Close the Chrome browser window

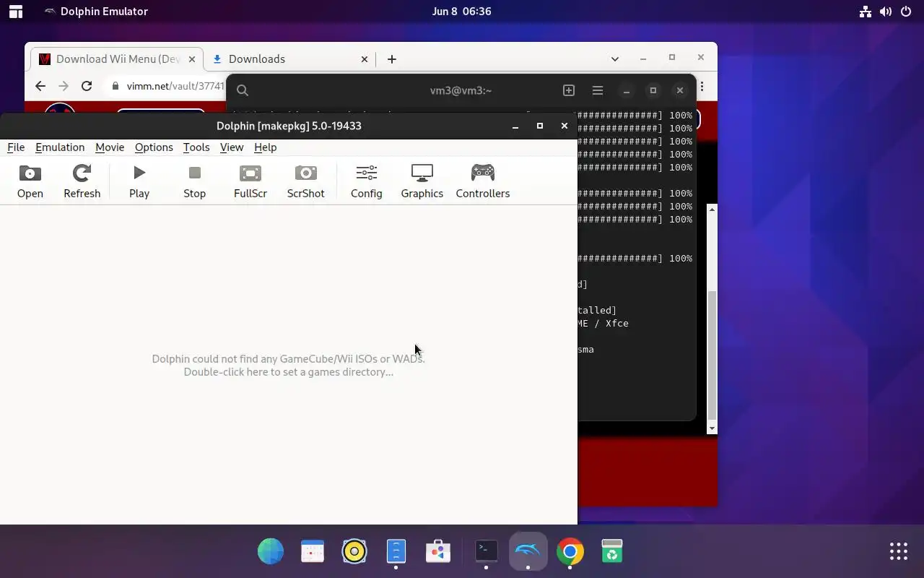click(x=700, y=58)
